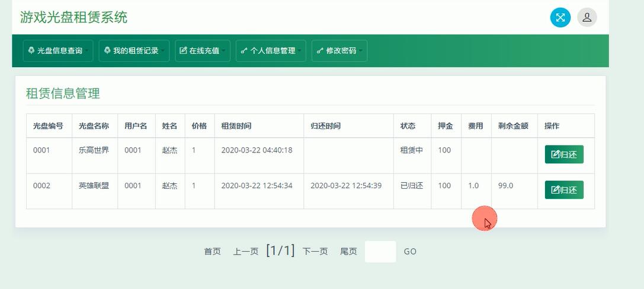This screenshot has width=644, height=289.
Task: Go to 下一页 next page
Action: pyautogui.click(x=315, y=252)
